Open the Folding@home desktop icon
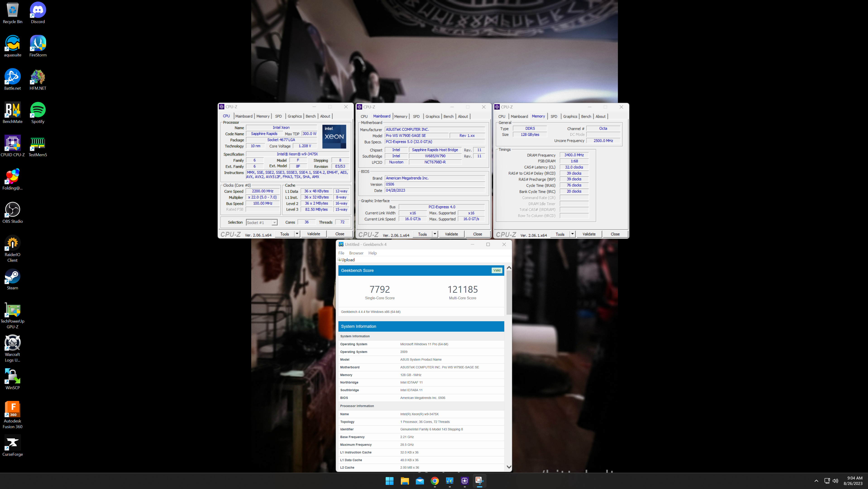The width and height of the screenshot is (868, 489). [12, 179]
